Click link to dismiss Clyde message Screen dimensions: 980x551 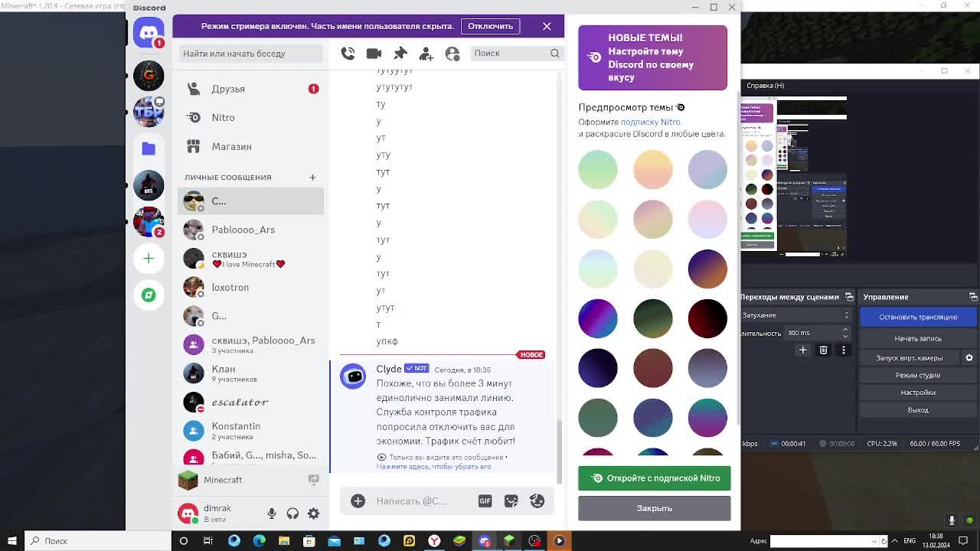[434, 466]
